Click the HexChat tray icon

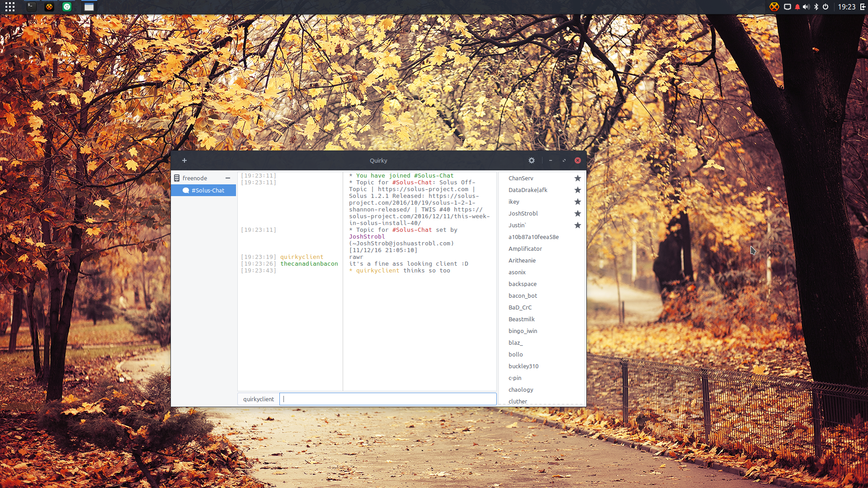[774, 7]
